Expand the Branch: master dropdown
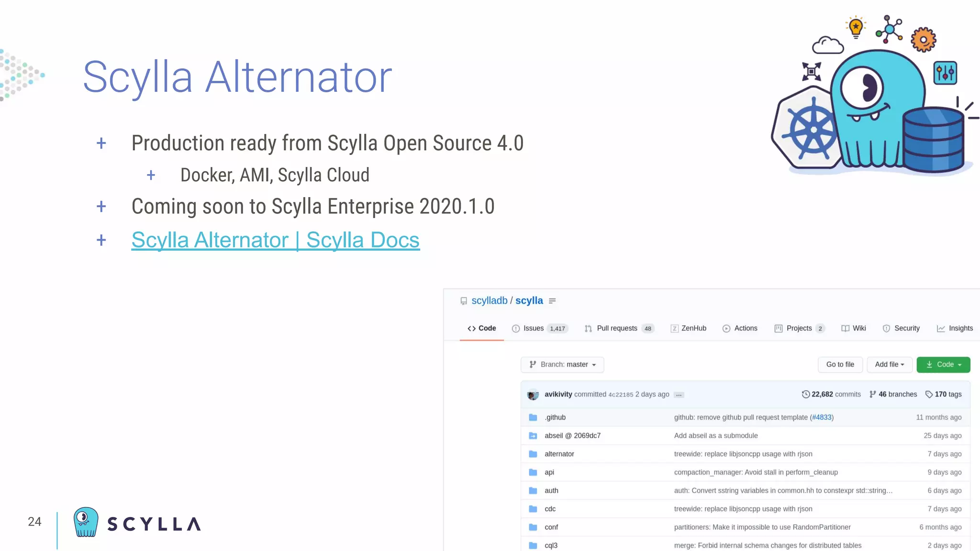 point(562,364)
